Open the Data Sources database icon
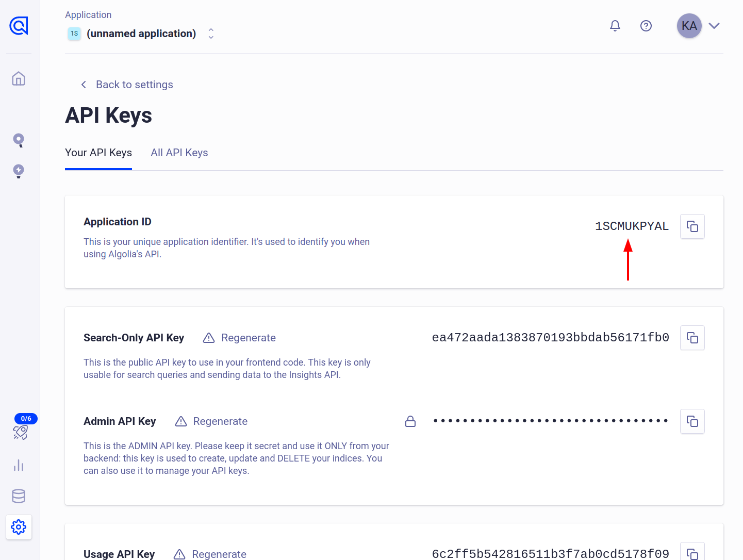The image size is (743, 560). pyautogui.click(x=19, y=496)
